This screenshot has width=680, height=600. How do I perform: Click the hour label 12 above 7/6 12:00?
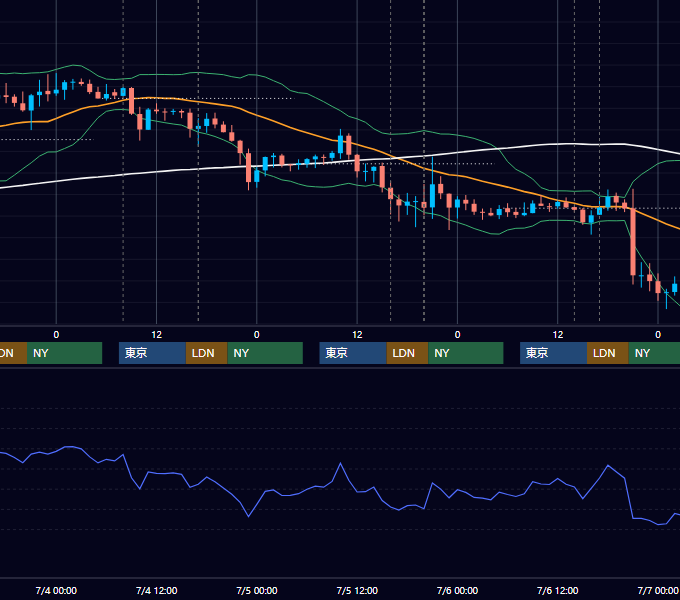pyautogui.click(x=558, y=335)
